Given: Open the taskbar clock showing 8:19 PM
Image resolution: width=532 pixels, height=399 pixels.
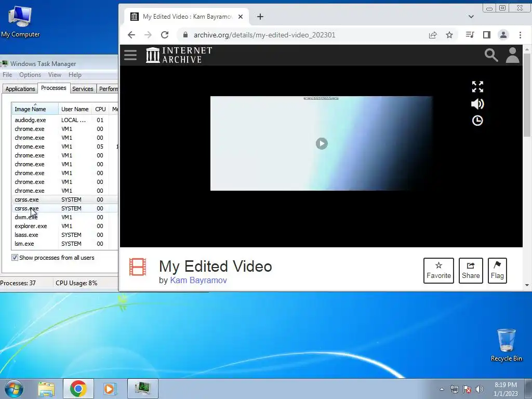Looking at the screenshot, I should 506,389.
